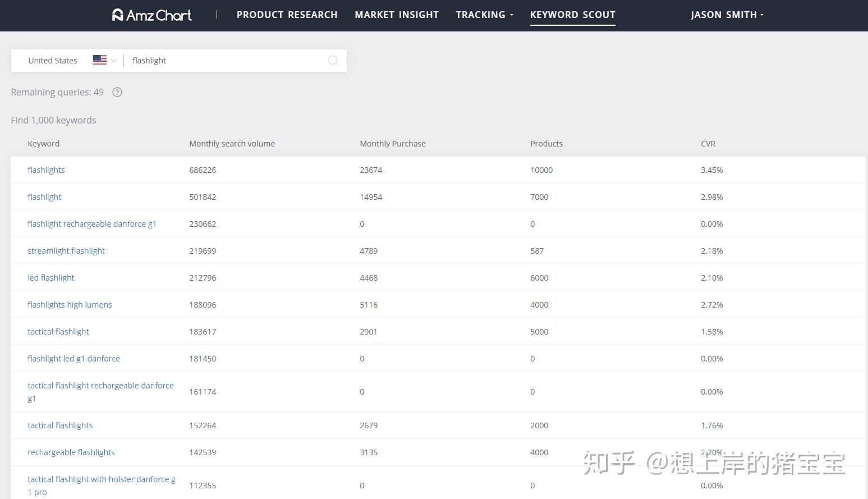Select the United States country label
This screenshot has height=499, width=868.
point(53,61)
